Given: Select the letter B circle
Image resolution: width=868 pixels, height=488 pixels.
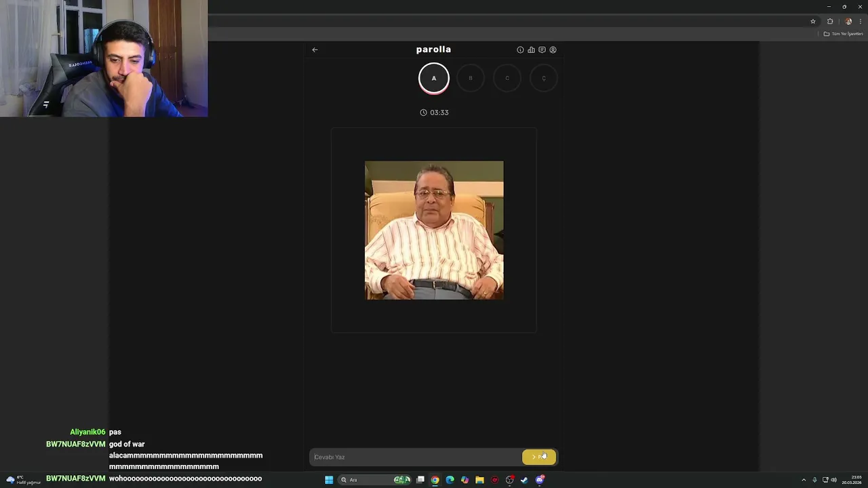Looking at the screenshot, I should 471,78.
